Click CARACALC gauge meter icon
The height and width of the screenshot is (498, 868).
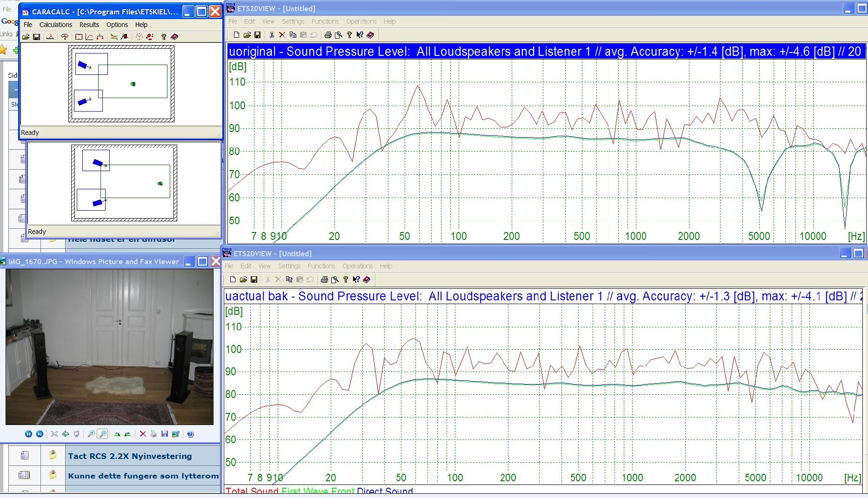pos(65,37)
